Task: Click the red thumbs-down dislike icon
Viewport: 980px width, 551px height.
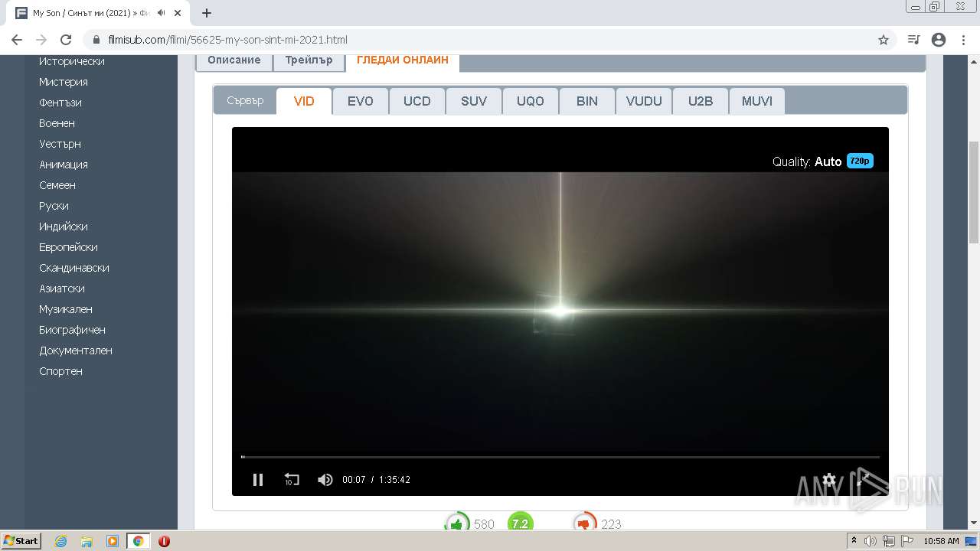Action: [x=585, y=524]
